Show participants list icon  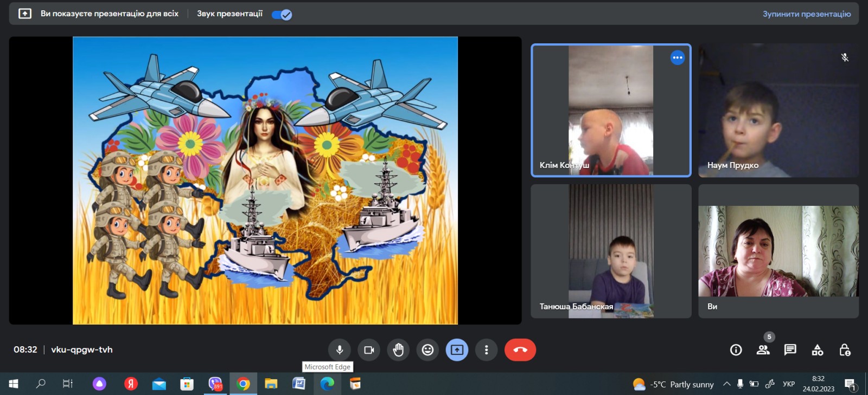(x=763, y=350)
